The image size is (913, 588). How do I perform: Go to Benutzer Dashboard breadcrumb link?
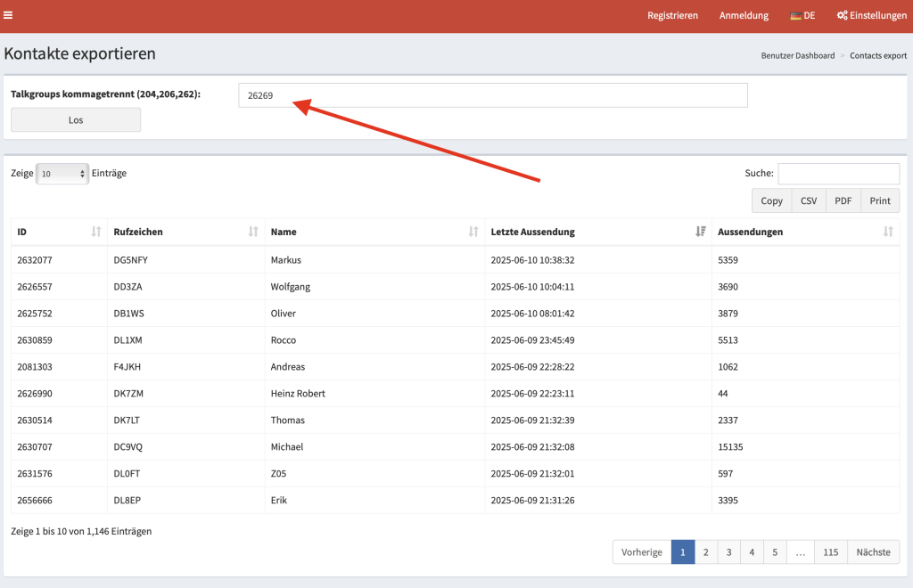point(798,56)
